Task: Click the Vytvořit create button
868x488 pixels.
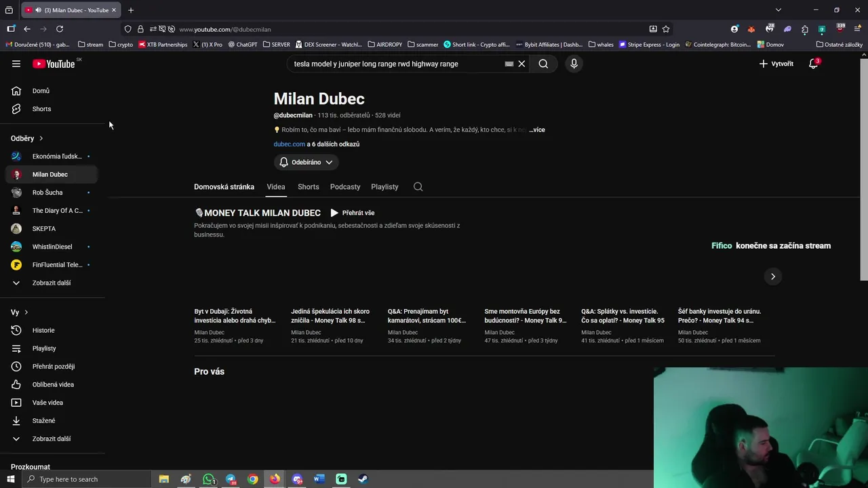Action: pos(776,64)
